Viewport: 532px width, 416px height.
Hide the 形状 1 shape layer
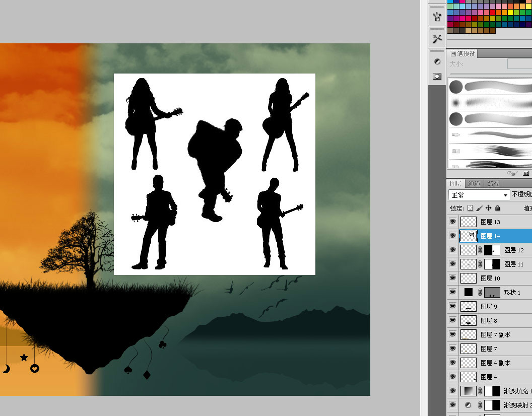pos(452,292)
